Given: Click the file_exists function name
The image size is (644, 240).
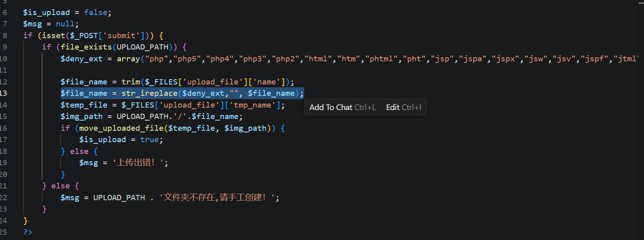Looking at the screenshot, I should [86, 47].
